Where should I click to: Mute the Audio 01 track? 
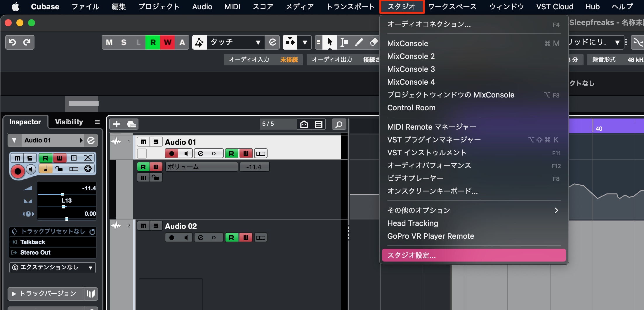tap(143, 142)
